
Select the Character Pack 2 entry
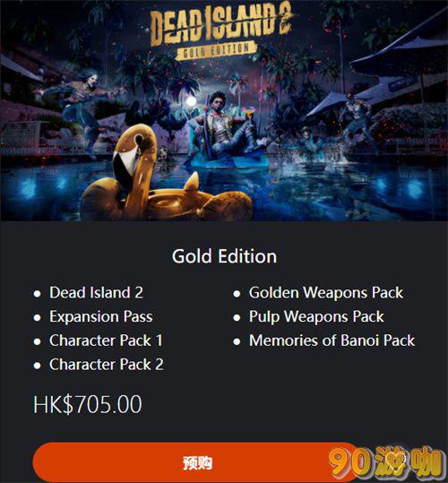(107, 365)
